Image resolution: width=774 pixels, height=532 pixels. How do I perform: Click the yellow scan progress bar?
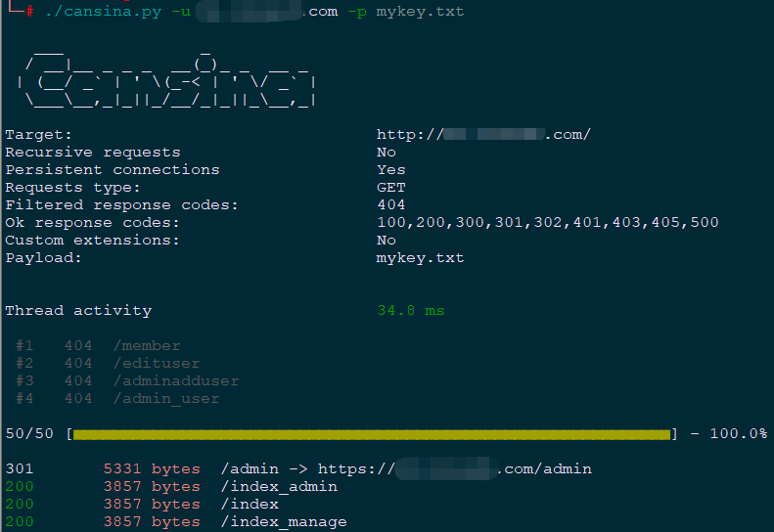point(372,433)
